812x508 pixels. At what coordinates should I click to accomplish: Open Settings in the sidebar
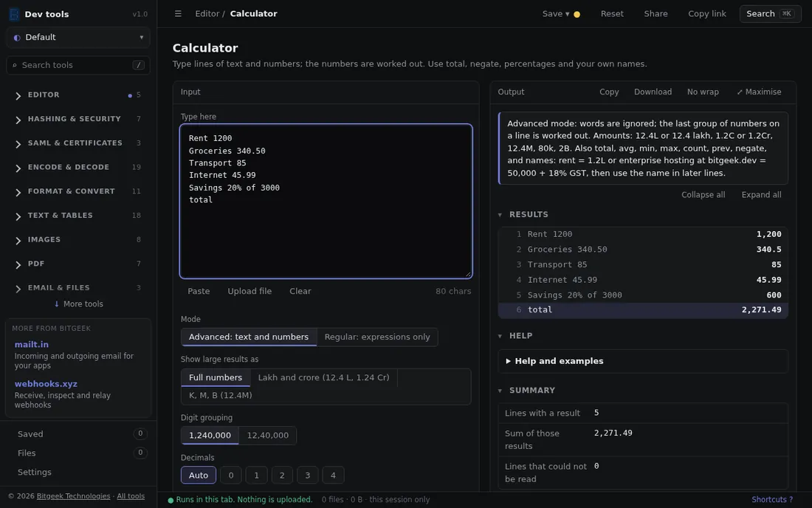pyautogui.click(x=34, y=473)
